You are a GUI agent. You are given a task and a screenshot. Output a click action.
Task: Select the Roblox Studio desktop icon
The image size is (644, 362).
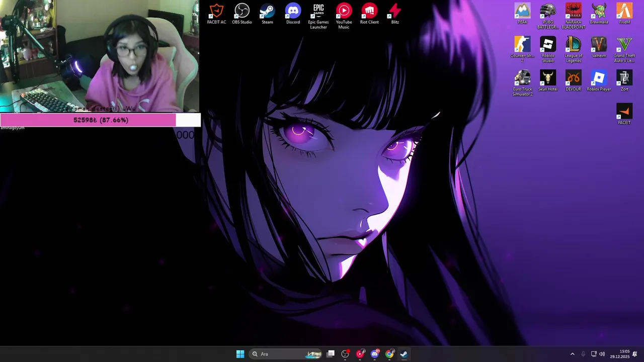click(x=548, y=49)
